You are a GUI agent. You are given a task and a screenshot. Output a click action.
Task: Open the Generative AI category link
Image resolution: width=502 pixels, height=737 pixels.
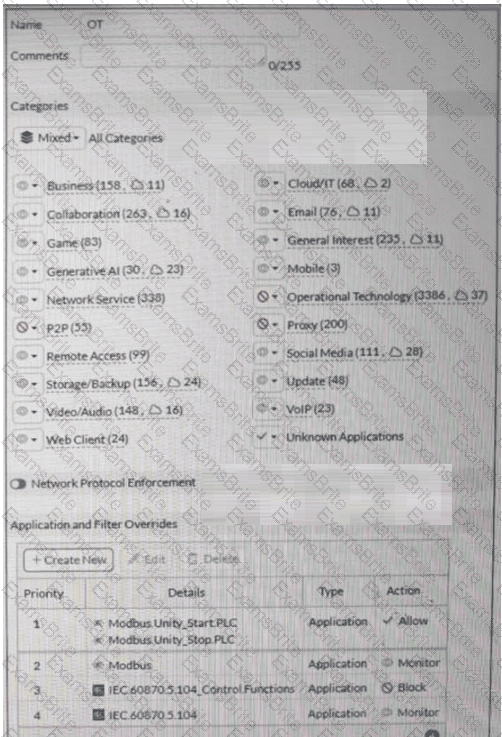[115, 271]
